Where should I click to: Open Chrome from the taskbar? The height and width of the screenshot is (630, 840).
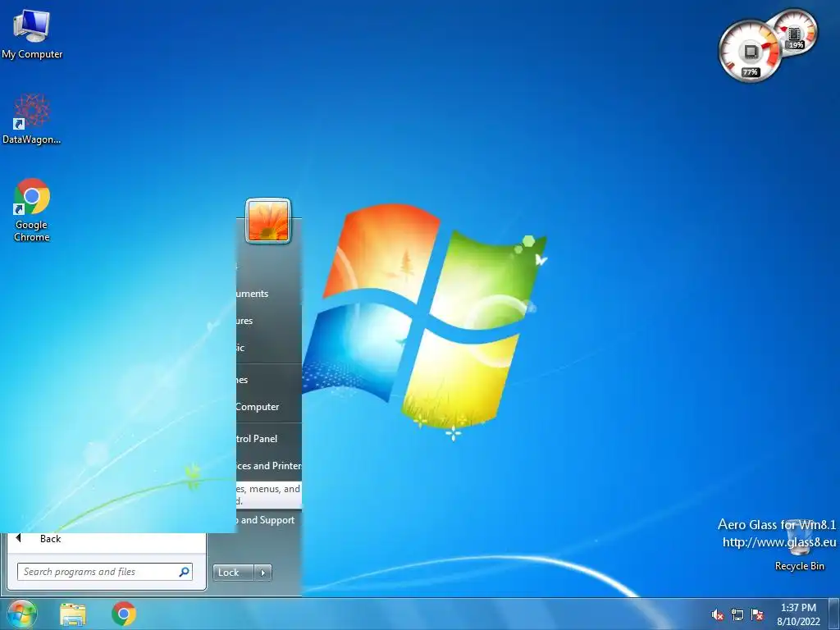124,614
